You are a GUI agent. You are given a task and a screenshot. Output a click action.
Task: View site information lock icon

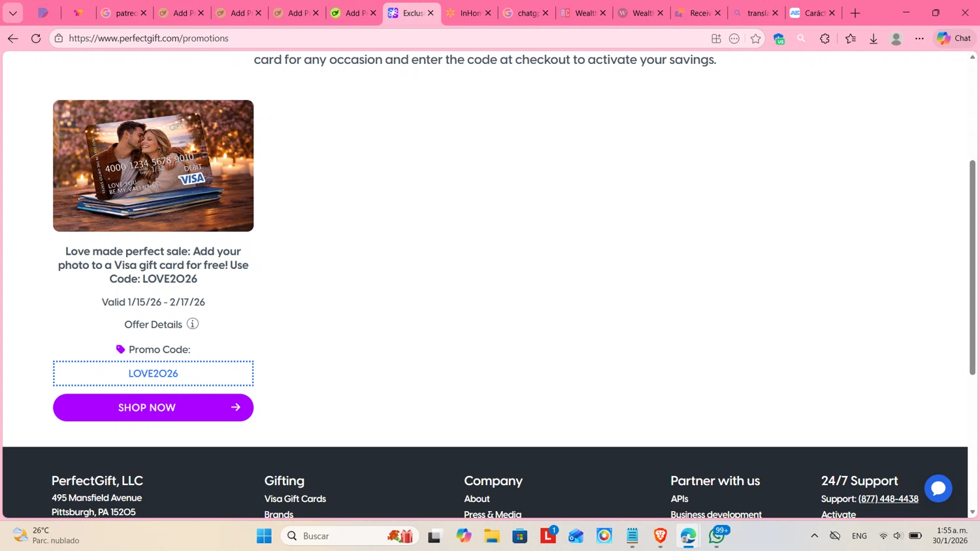point(59,39)
